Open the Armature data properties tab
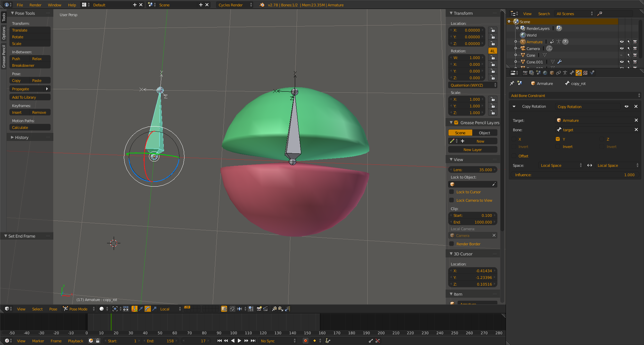Image resolution: width=644 pixels, height=345 pixels. click(565, 73)
